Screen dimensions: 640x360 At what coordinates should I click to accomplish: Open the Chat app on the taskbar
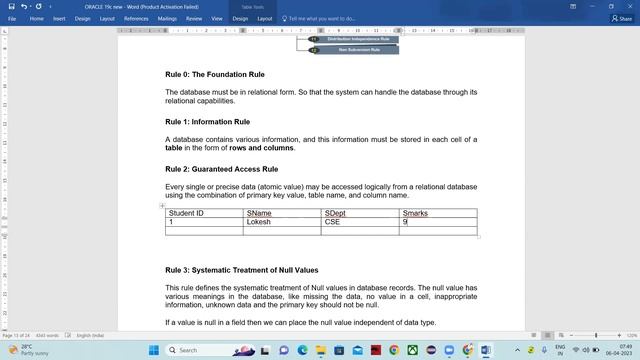click(x=284, y=350)
